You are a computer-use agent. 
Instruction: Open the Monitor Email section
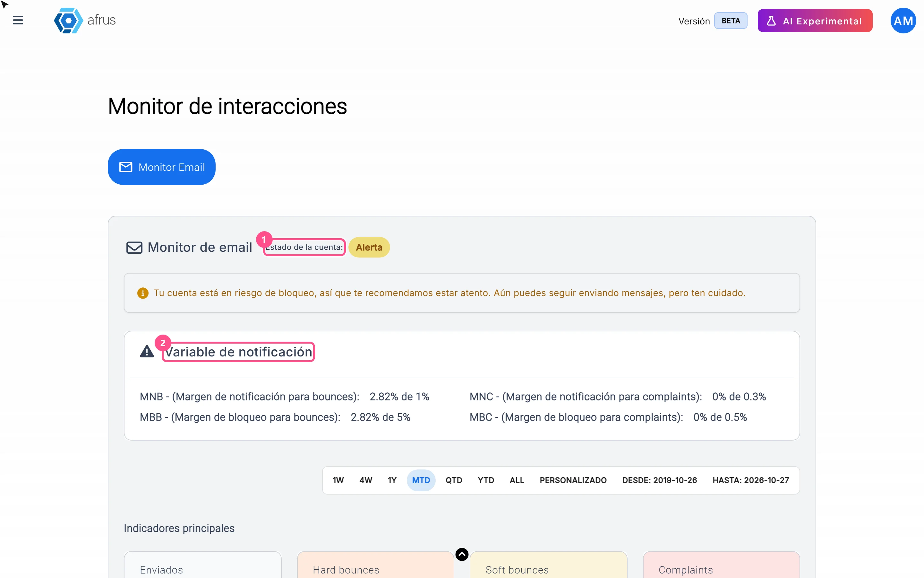pos(161,167)
